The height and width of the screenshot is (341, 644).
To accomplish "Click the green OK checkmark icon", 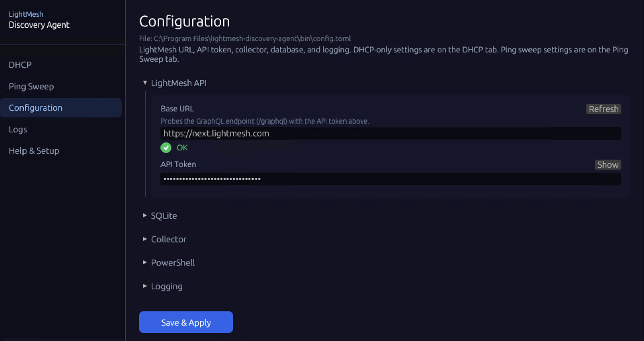I will [x=166, y=148].
